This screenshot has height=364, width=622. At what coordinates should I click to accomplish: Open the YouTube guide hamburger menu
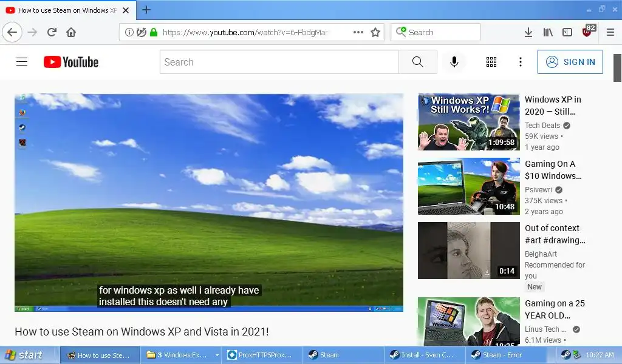pos(22,62)
